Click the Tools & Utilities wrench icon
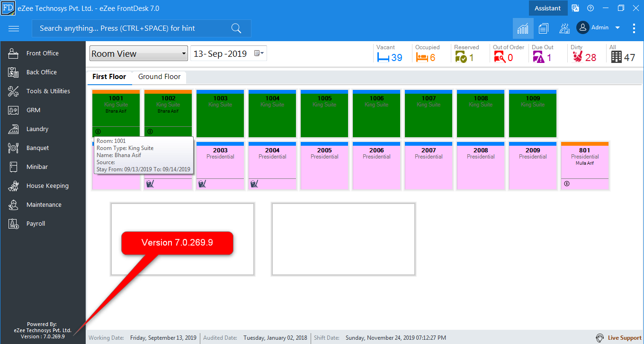The width and height of the screenshot is (644, 344). point(13,91)
